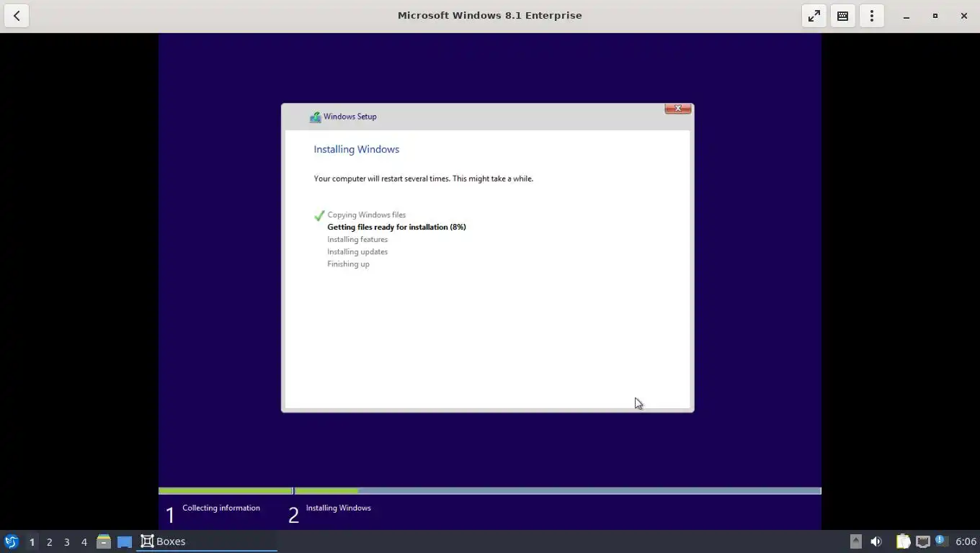This screenshot has height=553, width=980.
Task: Switch to workspace 4
Action: 84,541
